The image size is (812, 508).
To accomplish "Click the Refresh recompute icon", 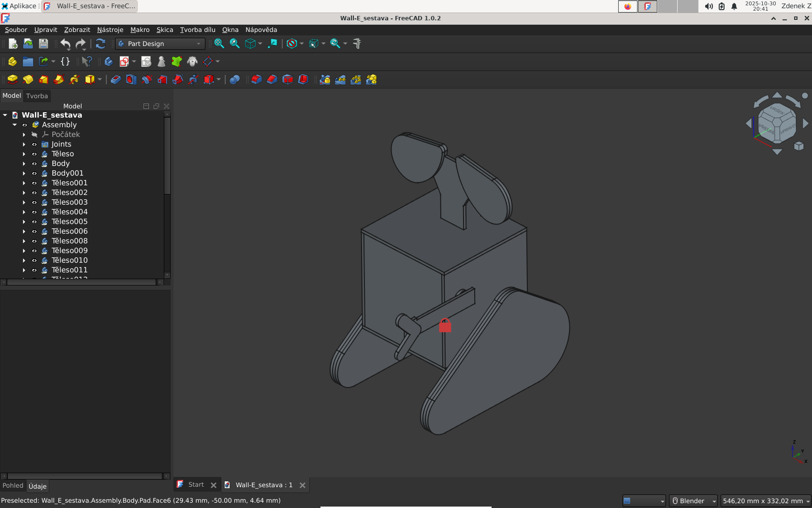I will tap(101, 44).
